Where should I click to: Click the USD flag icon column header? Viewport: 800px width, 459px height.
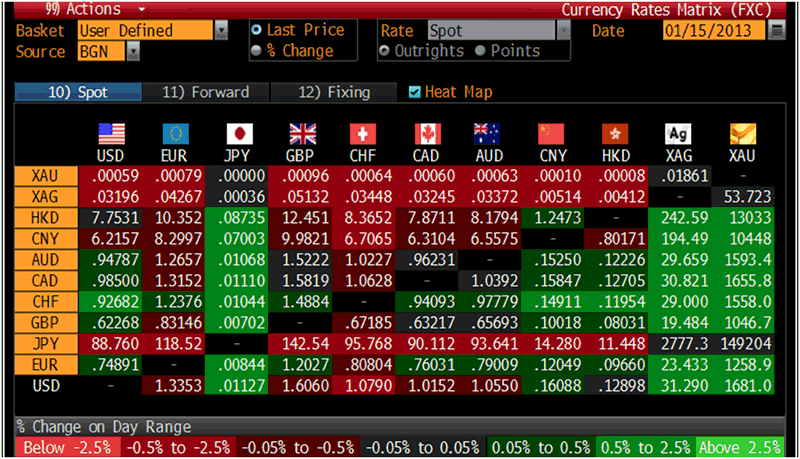tap(111, 134)
